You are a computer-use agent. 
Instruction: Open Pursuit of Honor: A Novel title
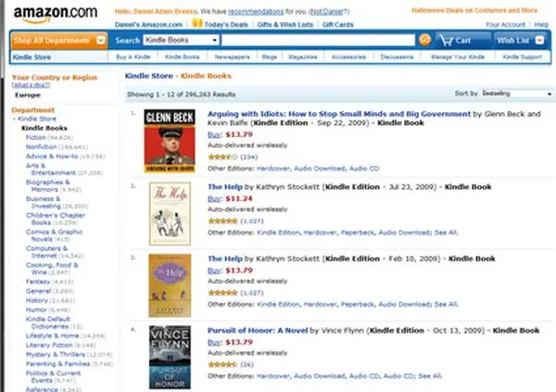pos(258,330)
